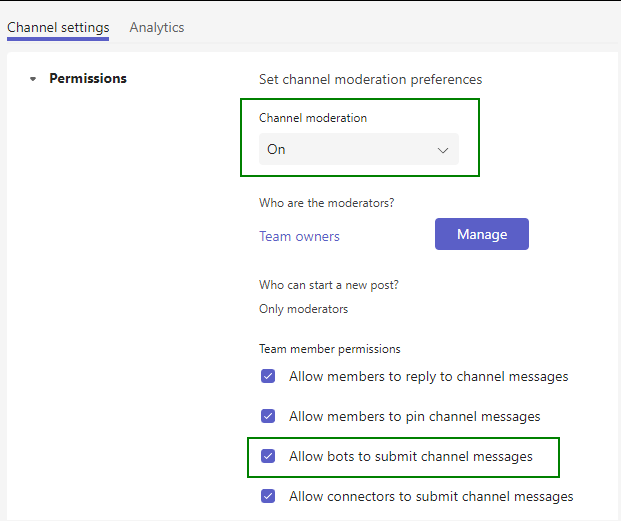Open the Channel settings tab
This screenshot has height=521, width=621.
(x=58, y=27)
